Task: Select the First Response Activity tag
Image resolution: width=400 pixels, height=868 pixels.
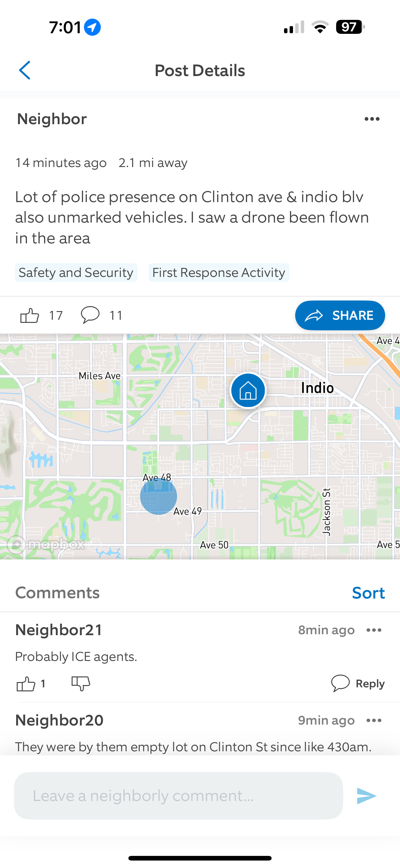Action: [219, 273]
